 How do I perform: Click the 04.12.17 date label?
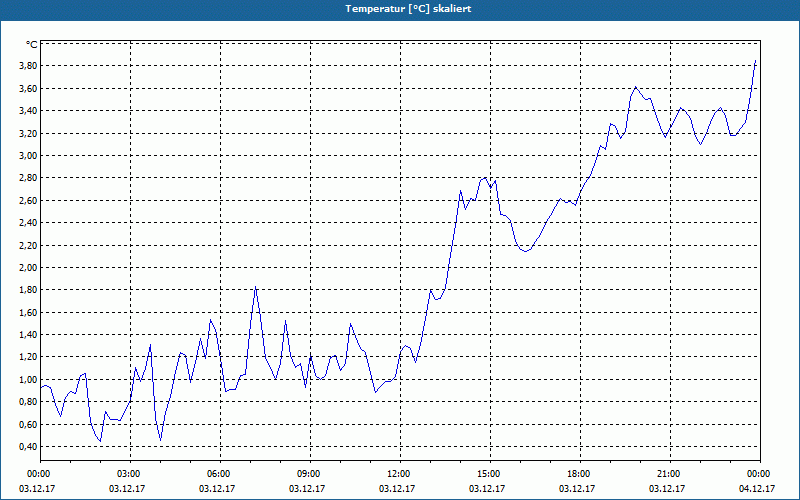[757, 489]
